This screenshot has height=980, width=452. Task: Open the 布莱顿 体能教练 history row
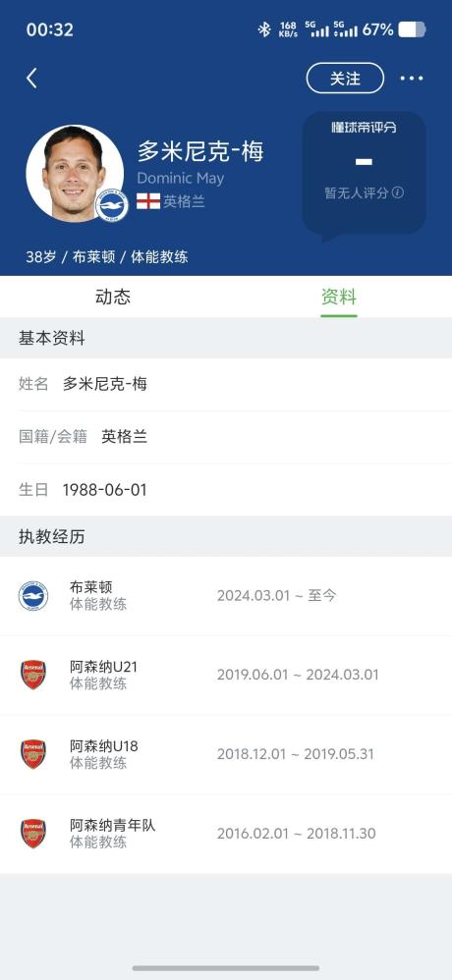click(x=226, y=596)
